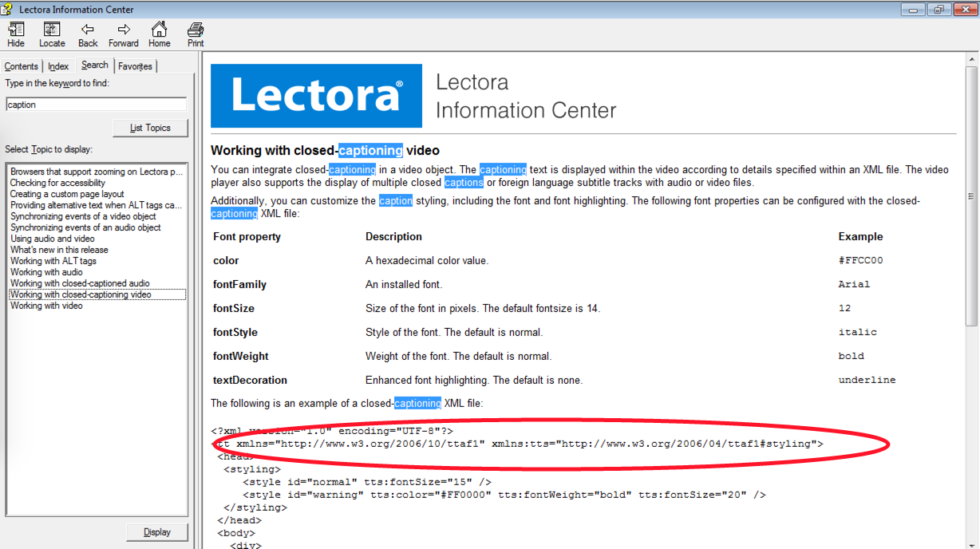
Task: Switch to the Index tab
Action: pyautogui.click(x=58, y=66)
